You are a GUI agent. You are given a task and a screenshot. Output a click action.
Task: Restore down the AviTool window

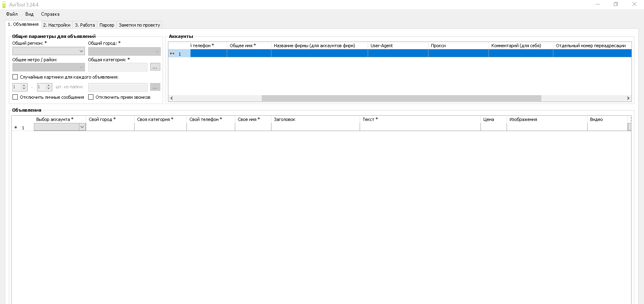click(x=616, y=4)
